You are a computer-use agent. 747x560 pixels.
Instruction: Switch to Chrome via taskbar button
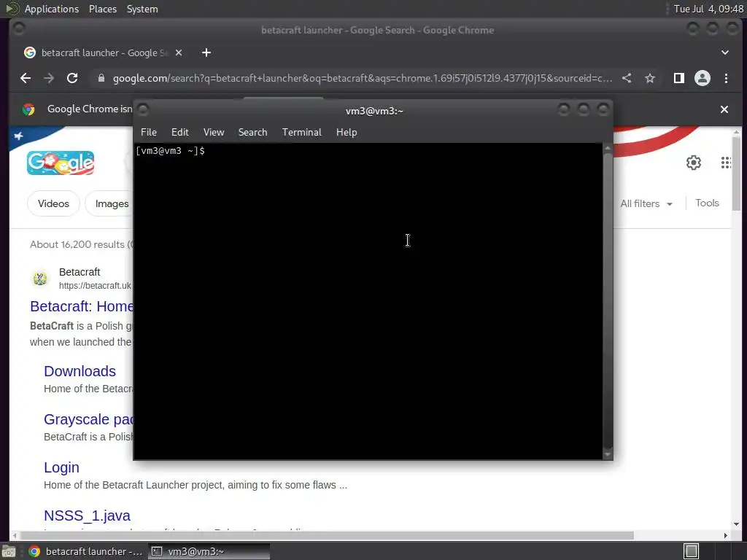coord(85,551)
